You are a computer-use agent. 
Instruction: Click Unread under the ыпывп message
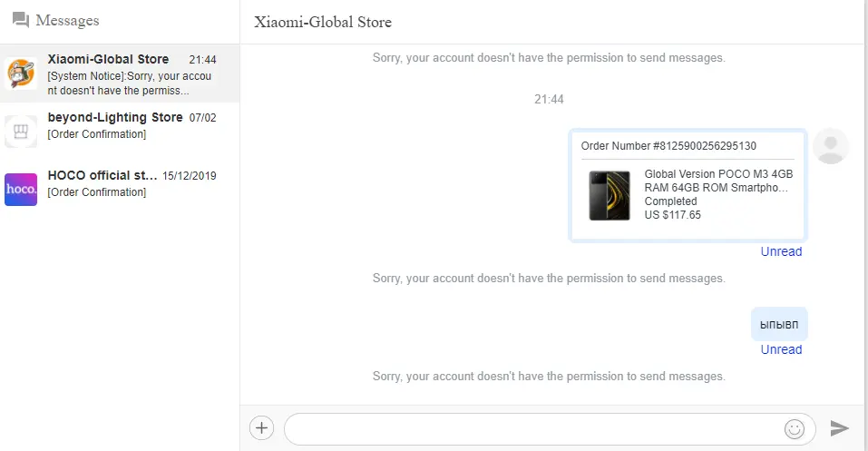[x=781, y=349]
